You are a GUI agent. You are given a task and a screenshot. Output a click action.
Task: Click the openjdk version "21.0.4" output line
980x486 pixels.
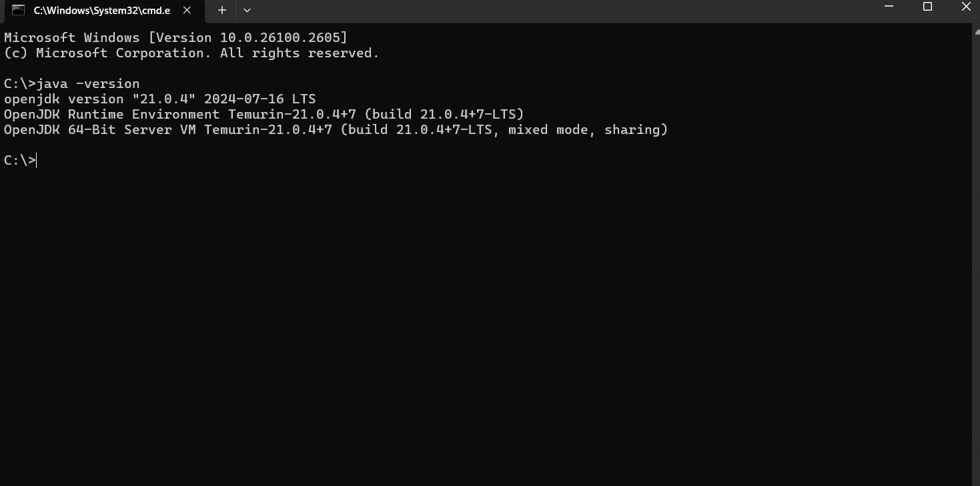tap(160, 99)
